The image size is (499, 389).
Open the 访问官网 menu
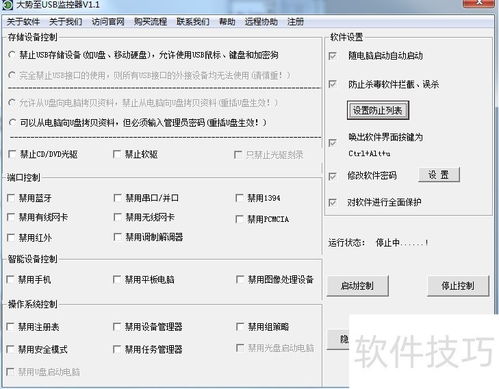[x=108, y=22]
